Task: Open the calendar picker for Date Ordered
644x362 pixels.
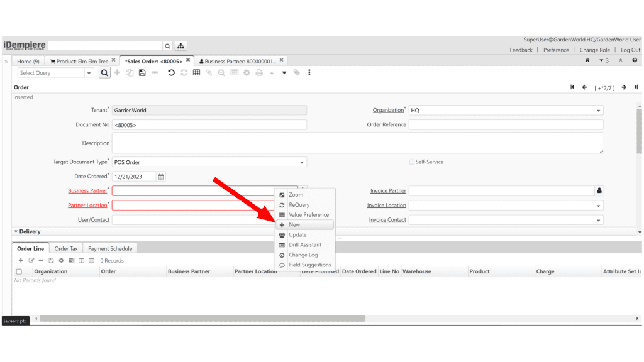Action: [x=161, y=177]
